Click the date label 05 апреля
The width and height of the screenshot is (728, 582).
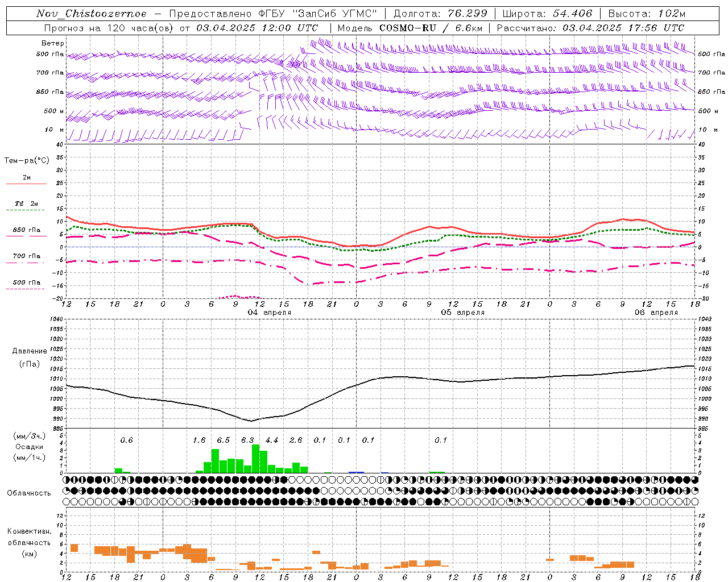463,313
